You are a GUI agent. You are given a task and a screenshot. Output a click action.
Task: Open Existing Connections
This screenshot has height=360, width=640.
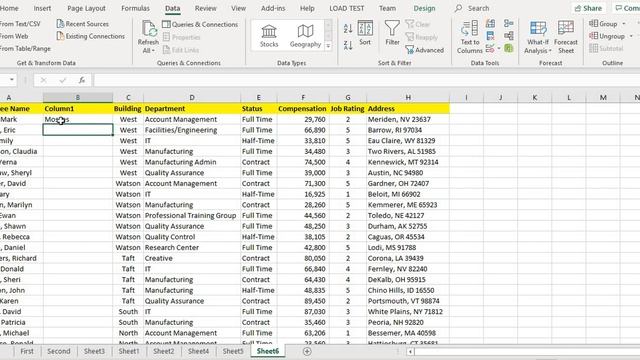click(91, 36)
